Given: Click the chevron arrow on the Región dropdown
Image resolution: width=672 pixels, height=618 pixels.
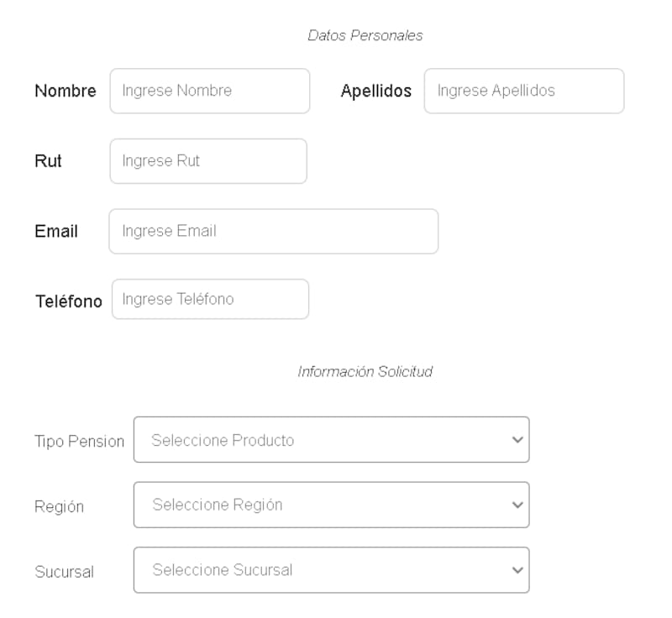Looking at the screenshot, I should (517, 505).
